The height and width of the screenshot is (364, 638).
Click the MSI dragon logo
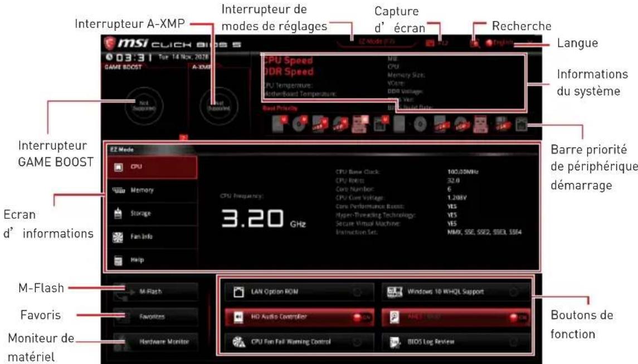[x=110, y=43]
